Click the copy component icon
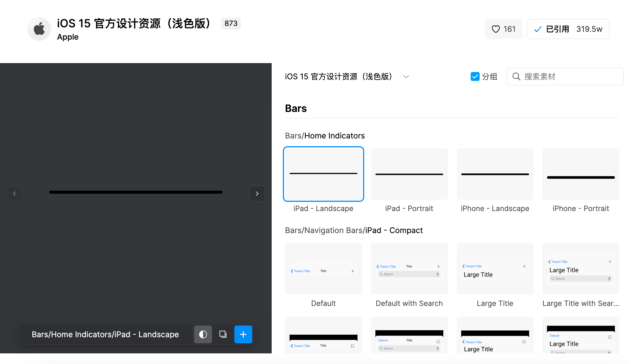The height and width of the screenshot is (364, 630). (223, 334)
